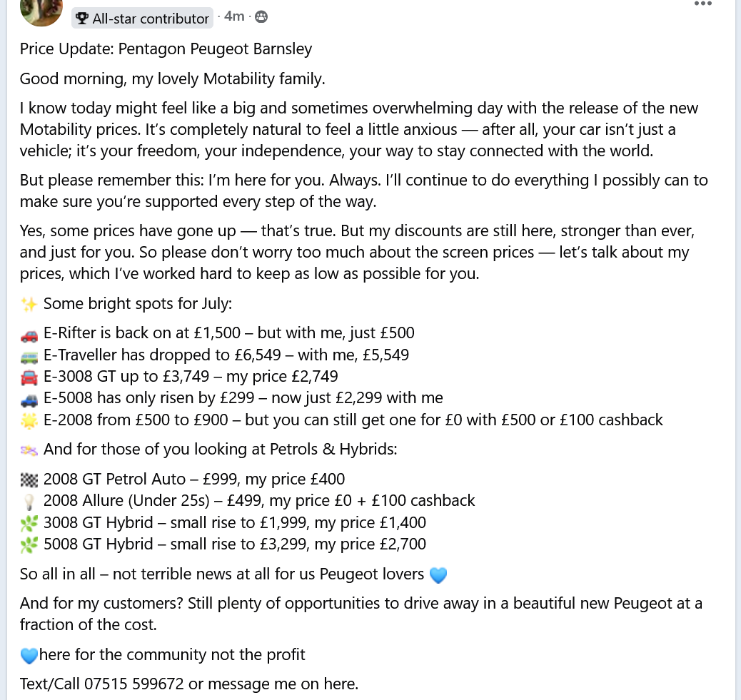This screenshot has width=741, height=700.
Task: Click the light bulb emoji beside 2008 Allure
Action: click(x=29, y=502)
